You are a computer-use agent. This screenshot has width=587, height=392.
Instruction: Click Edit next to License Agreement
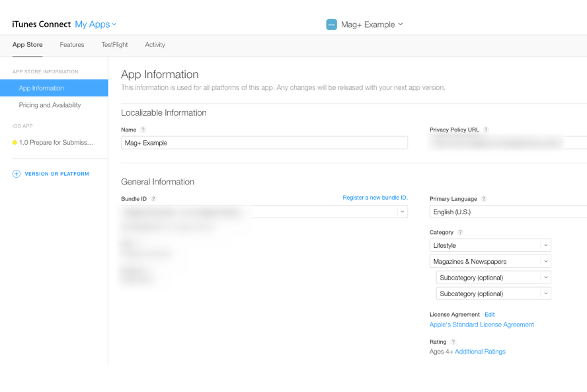(x=490, y=315)
